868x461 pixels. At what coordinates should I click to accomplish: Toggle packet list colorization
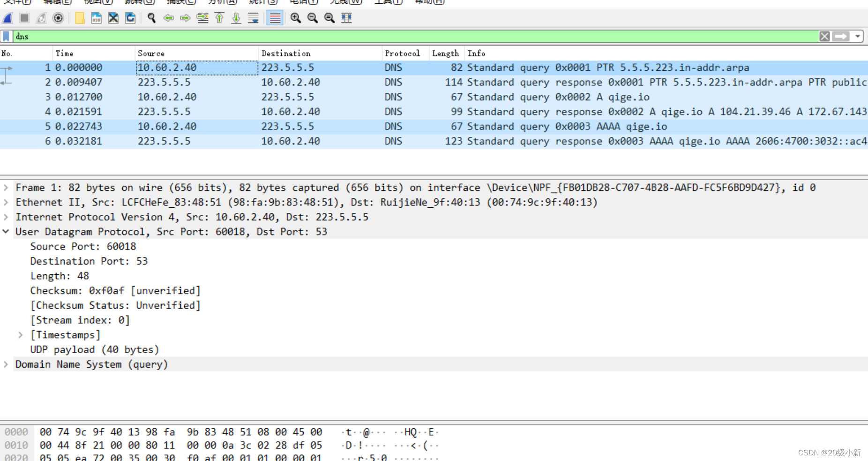(275, 18)
